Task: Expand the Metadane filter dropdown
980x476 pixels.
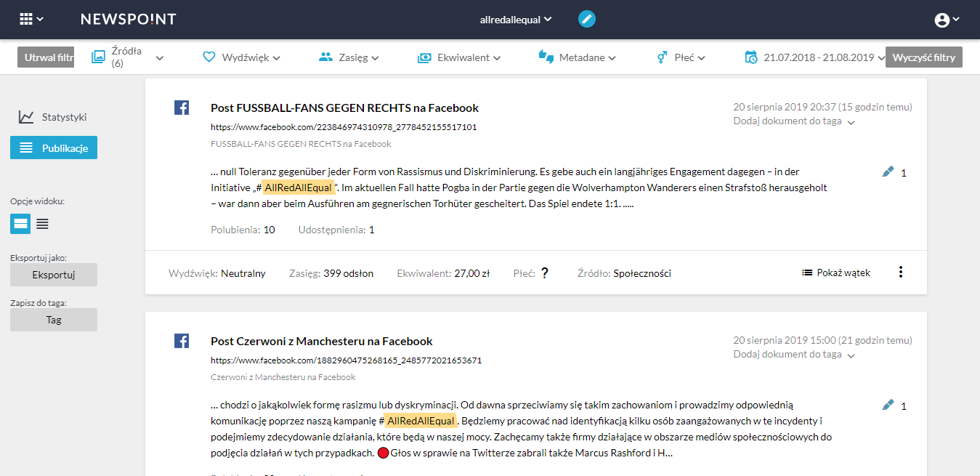Action: 578,57
